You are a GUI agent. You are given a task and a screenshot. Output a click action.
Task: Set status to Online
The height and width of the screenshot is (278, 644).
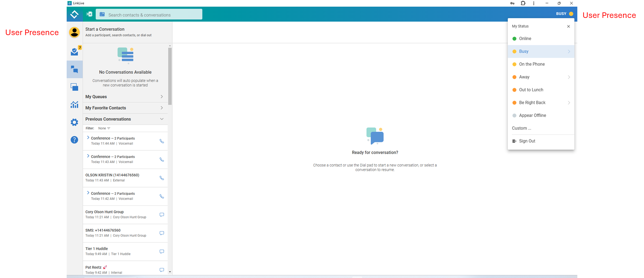tap(525, 39)
